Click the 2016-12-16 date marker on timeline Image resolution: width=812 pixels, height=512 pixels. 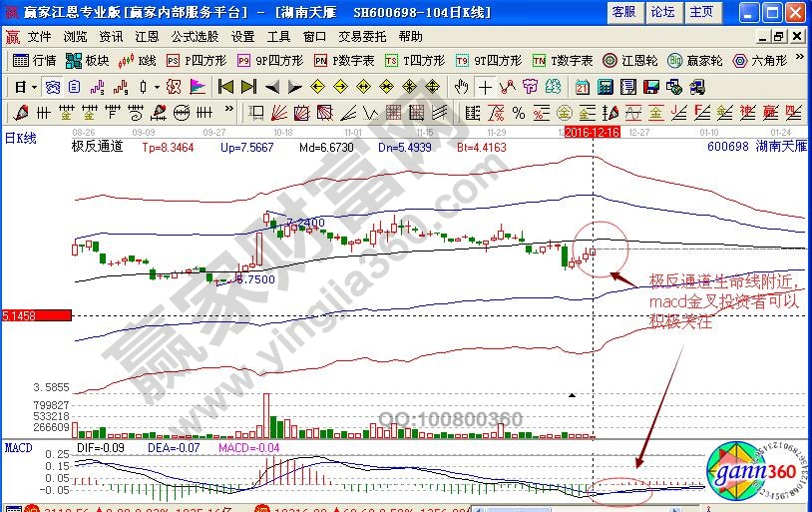coord(593,131)
